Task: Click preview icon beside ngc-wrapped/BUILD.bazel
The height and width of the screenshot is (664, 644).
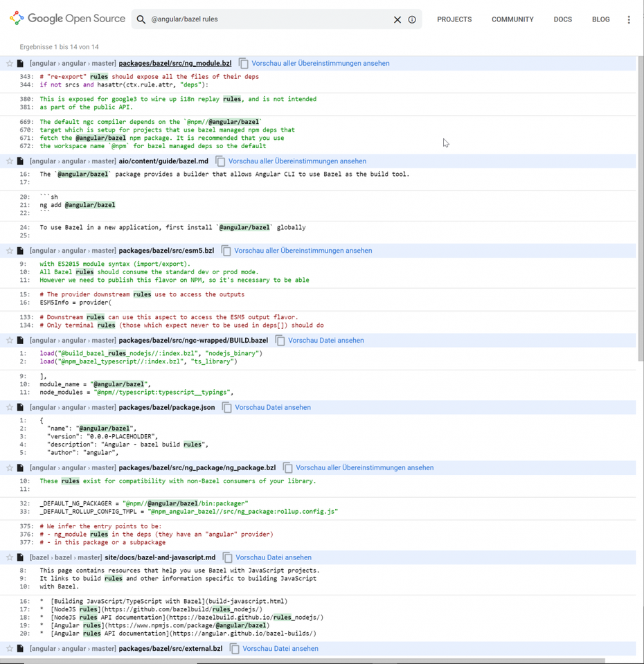Action: tap(280, 341)
